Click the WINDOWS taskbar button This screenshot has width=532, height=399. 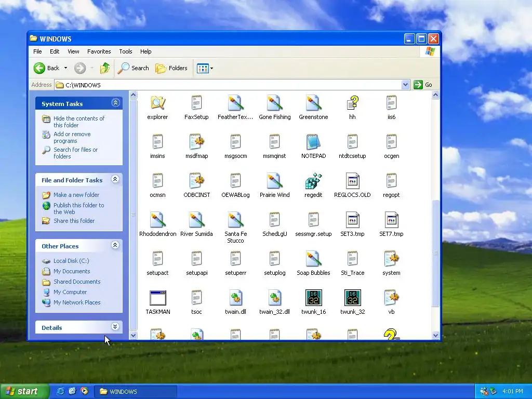click(136, 392)
